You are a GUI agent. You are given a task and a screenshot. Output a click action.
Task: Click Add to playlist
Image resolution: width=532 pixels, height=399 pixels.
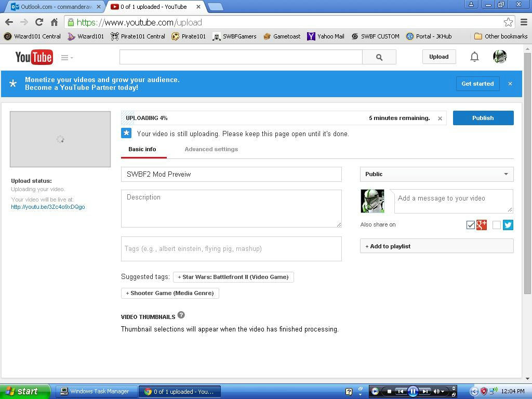coord(436,246)
